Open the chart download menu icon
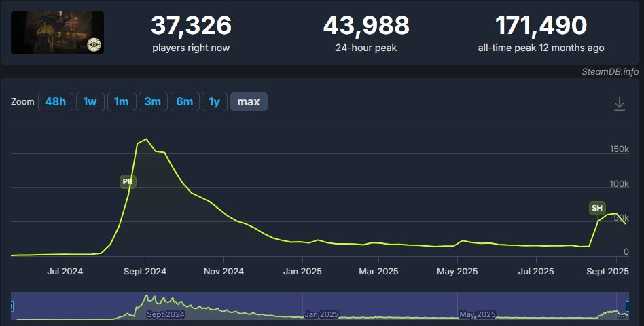Screen dimensions: 644x326 (x=620, y=104)
